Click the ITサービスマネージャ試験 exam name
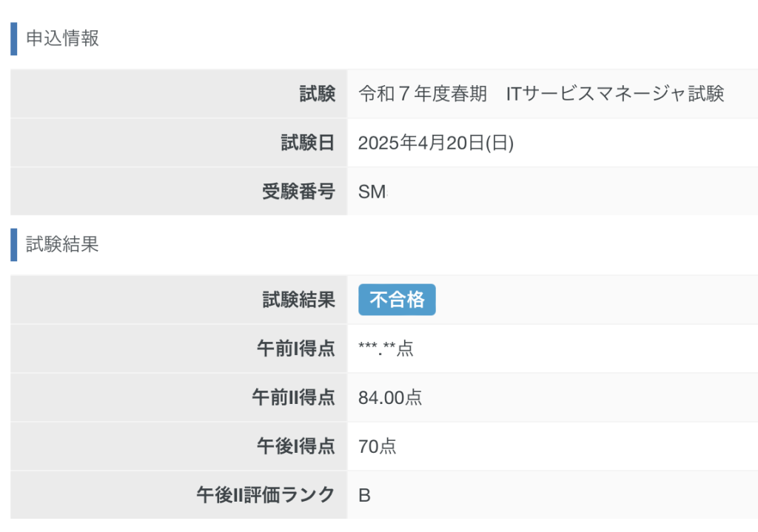758x532 pixels. pyautogui.click(x=614, y=94)
